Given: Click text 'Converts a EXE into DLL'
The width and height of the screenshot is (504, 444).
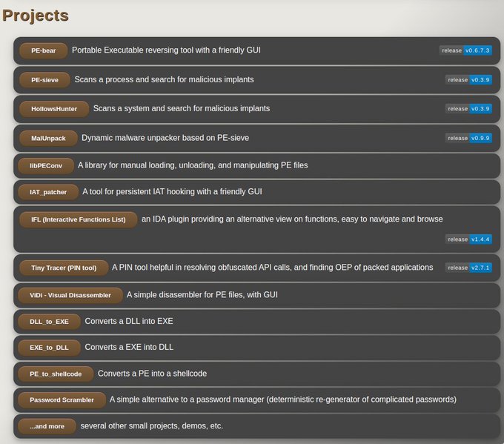Looking at the screenshot, I should click(129, 347).
